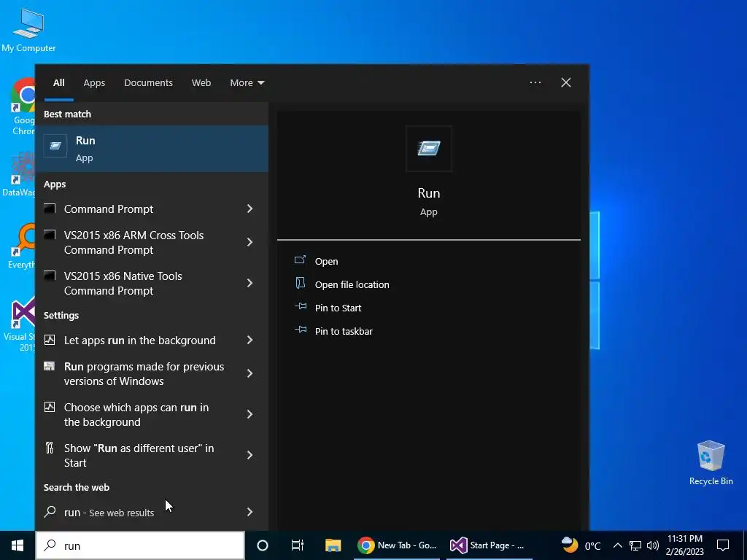747x560 pixels.
Task: Click the icon beside Choose which apps can run
Action: [x=50, y=407]
